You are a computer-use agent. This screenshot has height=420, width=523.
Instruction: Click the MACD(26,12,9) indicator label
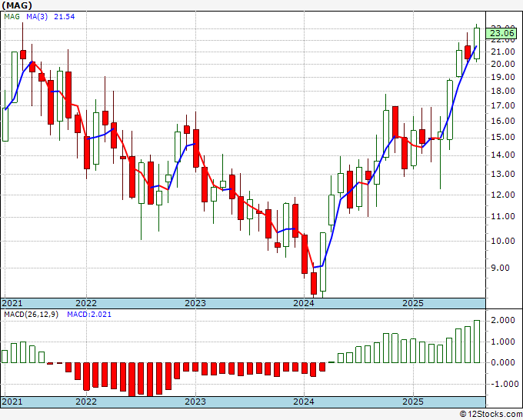point(31,315)
